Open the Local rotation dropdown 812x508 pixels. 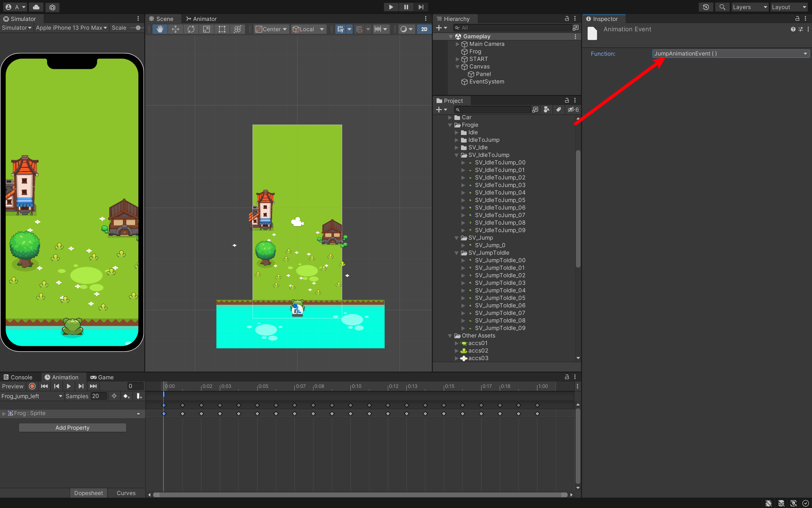pos(308,29)
